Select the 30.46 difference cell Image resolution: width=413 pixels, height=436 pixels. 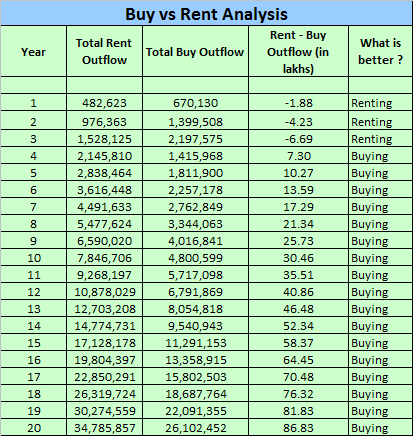[298, 258]
